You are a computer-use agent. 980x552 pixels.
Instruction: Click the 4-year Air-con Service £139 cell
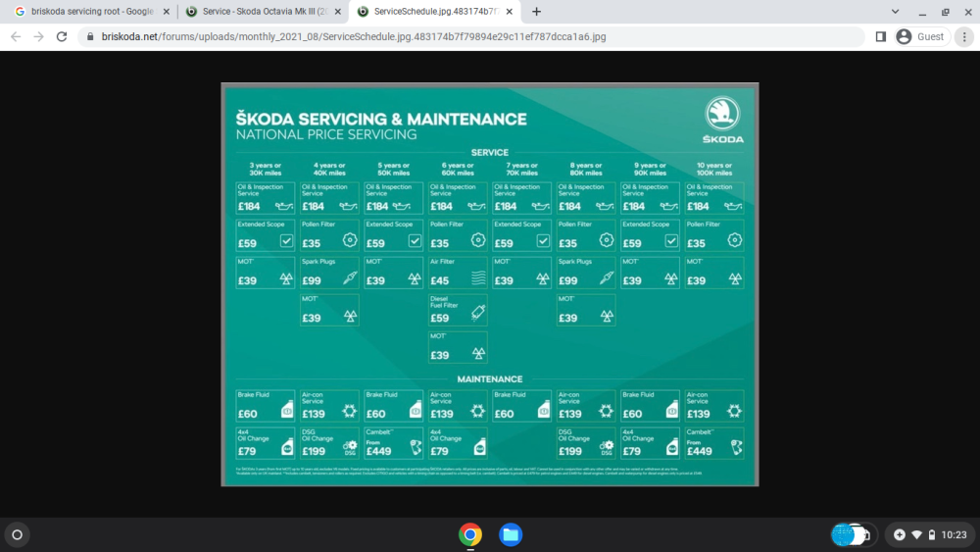329,406
